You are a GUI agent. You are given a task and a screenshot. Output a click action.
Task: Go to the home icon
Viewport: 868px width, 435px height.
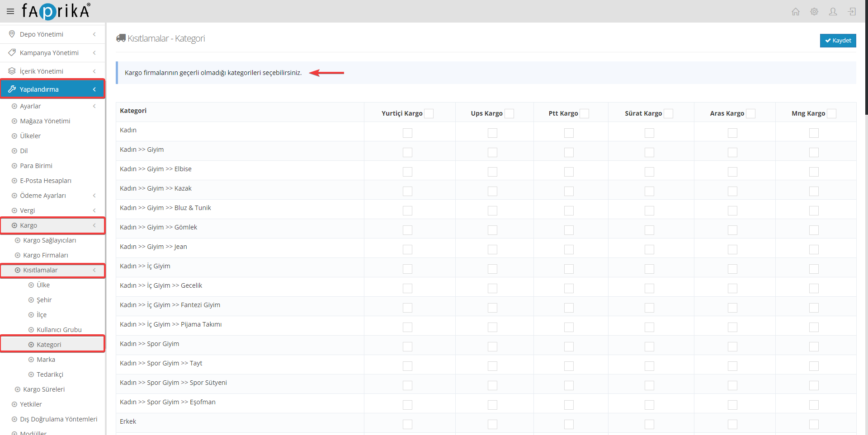point(796,12)
